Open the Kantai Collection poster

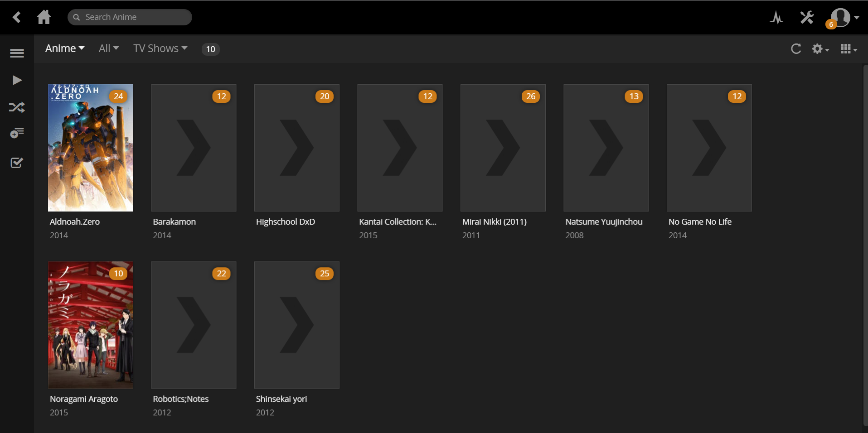(400, 148)
